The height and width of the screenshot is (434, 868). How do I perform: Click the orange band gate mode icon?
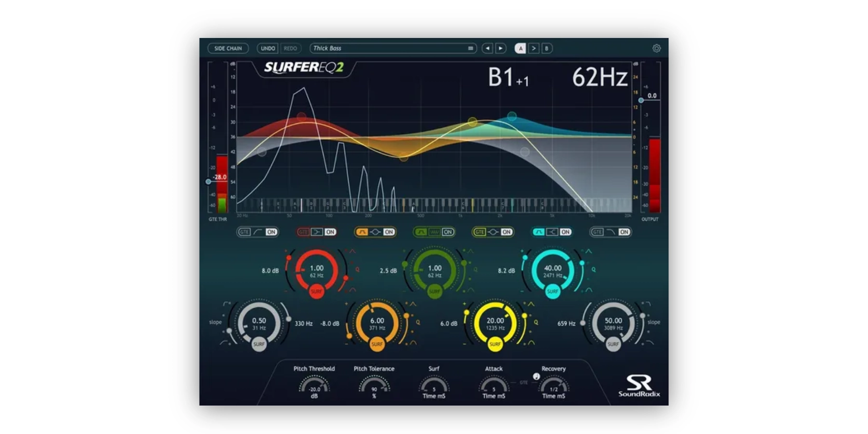362,232
